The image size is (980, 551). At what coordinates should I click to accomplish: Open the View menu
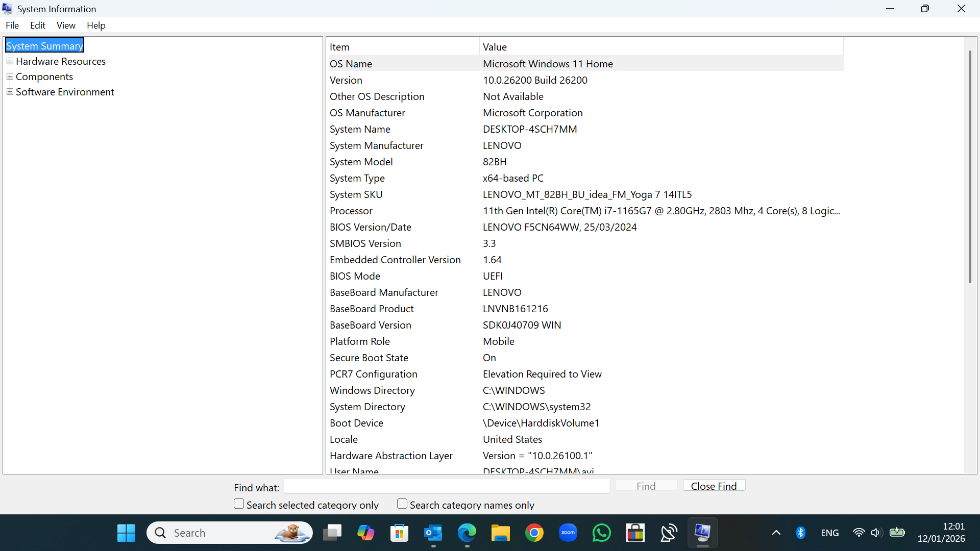[x=66, y=26]
